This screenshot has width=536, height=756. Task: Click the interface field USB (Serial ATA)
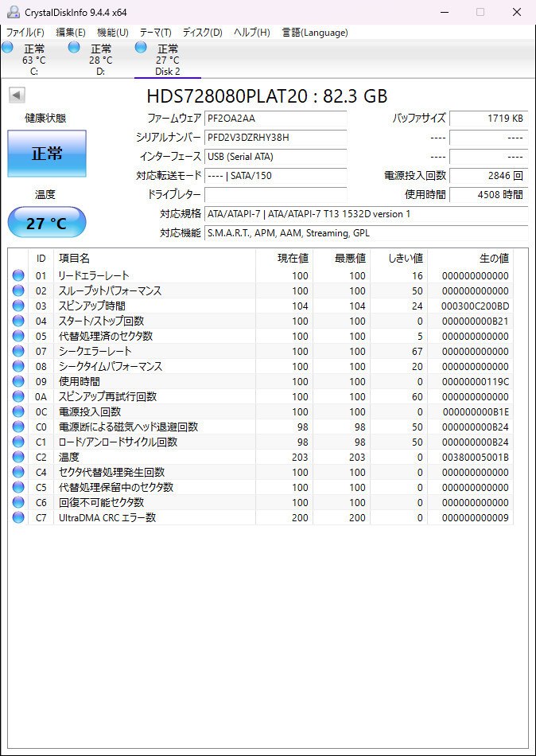(x=276, y=157)
